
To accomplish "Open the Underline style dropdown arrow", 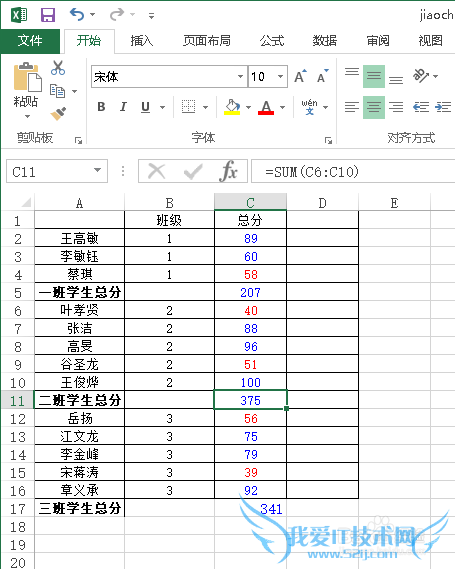I will [163, 107].
